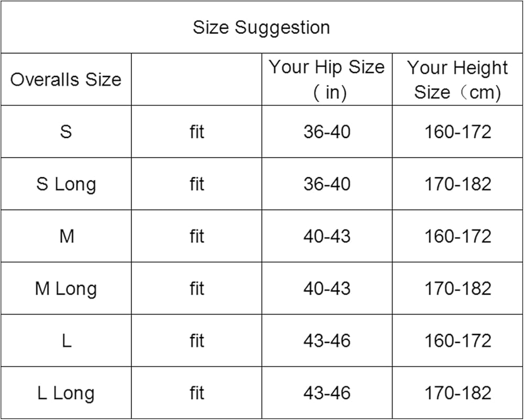524x420 pixels.
Task: Click "fit" in the S row
Action: [x=196, y=132]
